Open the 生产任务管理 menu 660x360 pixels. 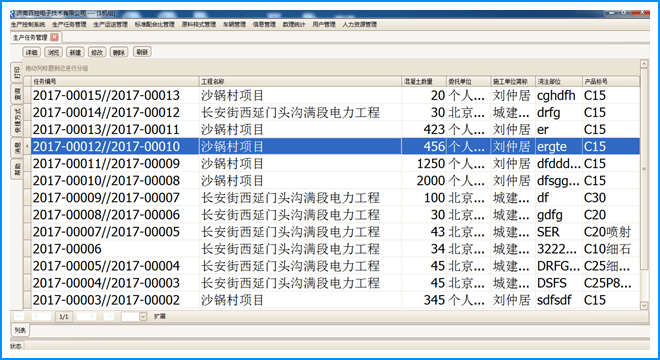point(69,24)
